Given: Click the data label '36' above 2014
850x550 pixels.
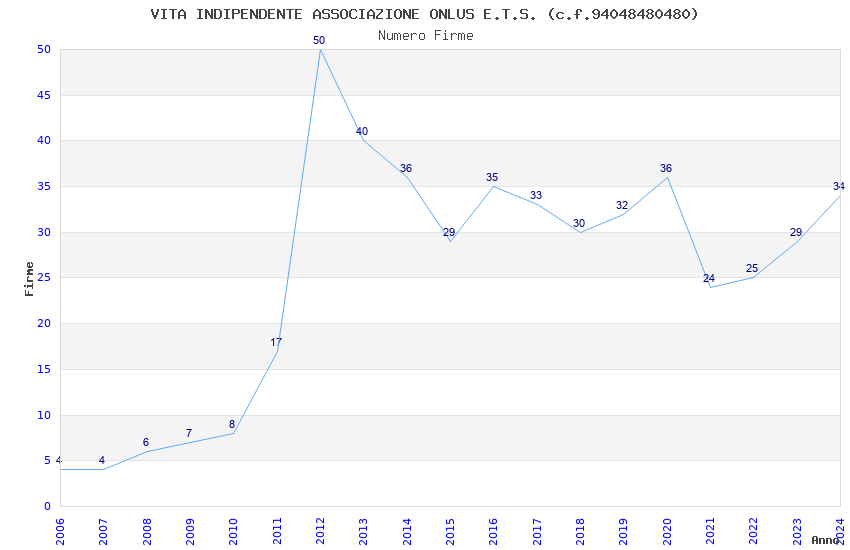Looking at the screenshot, I should (405, 168).
